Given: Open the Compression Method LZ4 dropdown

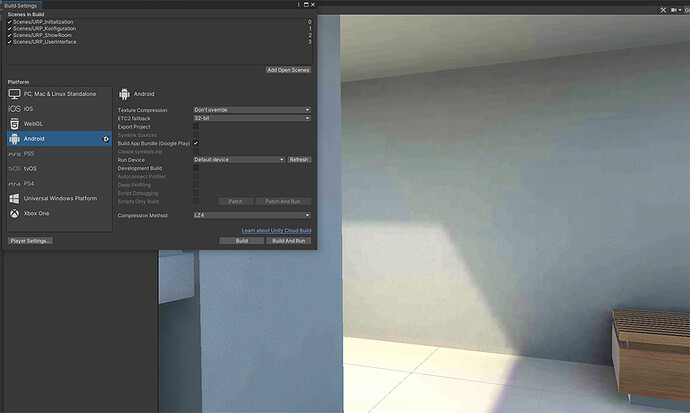Looking at the screenshot, I should (252, 215).
